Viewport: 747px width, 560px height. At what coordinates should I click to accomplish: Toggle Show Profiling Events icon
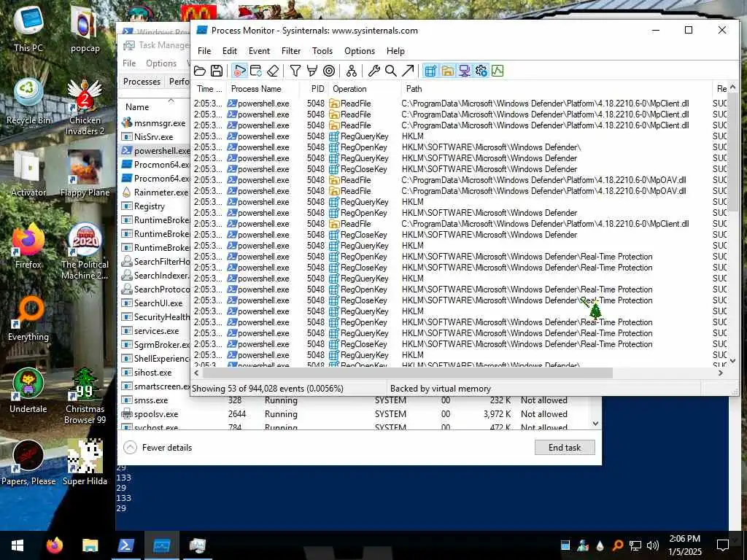point(498,71)
